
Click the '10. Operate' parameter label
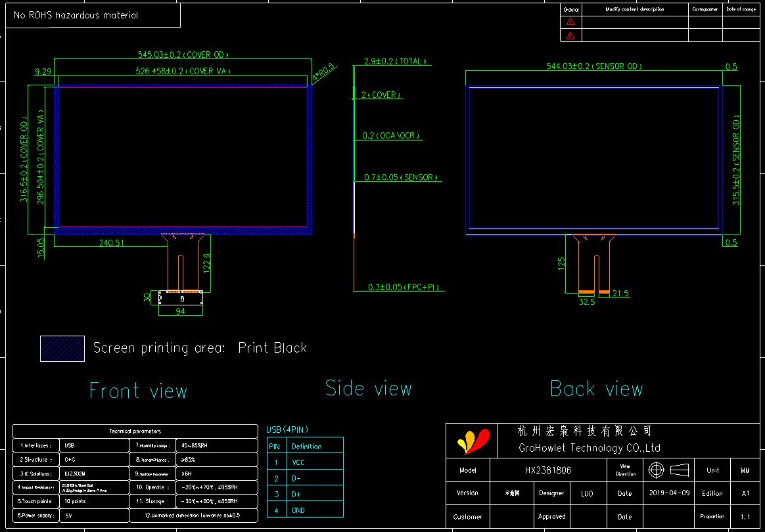(x=152, y=487)
